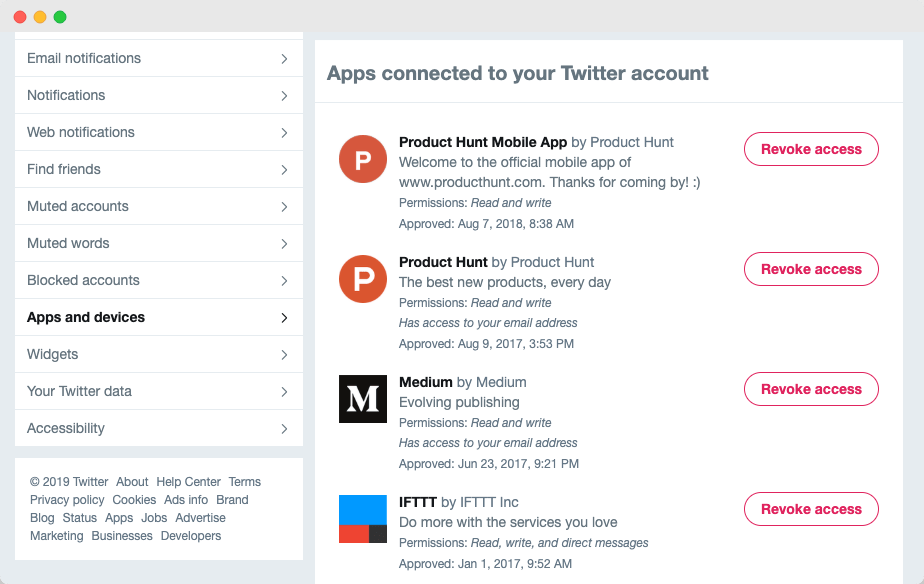This screenshot has height=584, width=924.
Task: Go to Find friends settings
Action: click(x=159, y=169)
